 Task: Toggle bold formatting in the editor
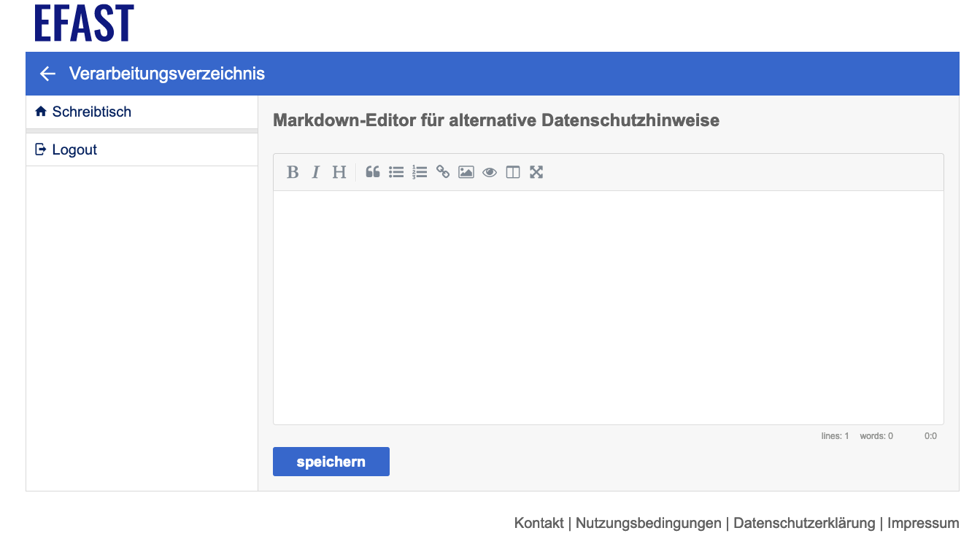point(292,172)
